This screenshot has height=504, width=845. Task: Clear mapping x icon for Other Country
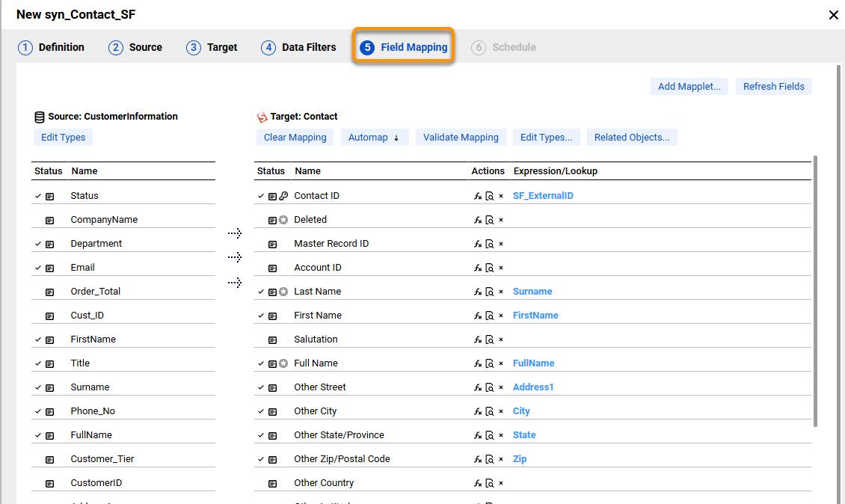click(x=500, y=483)
